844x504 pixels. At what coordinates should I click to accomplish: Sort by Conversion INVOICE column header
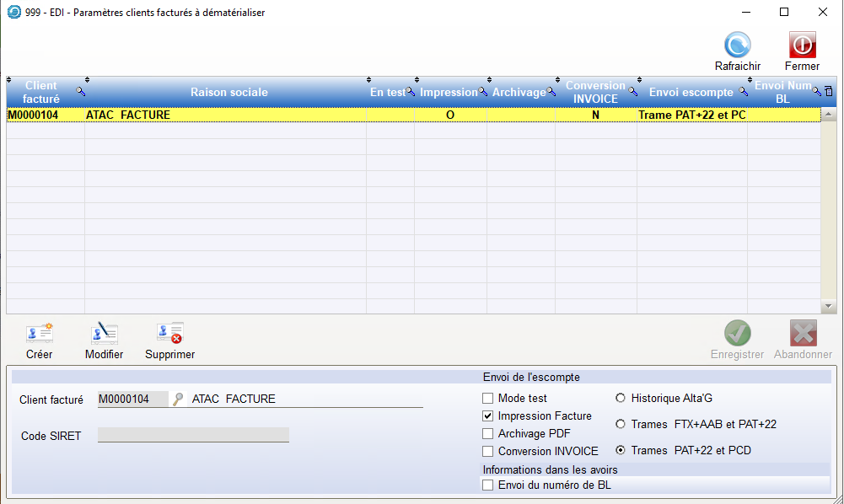click(x=595, y=93)
